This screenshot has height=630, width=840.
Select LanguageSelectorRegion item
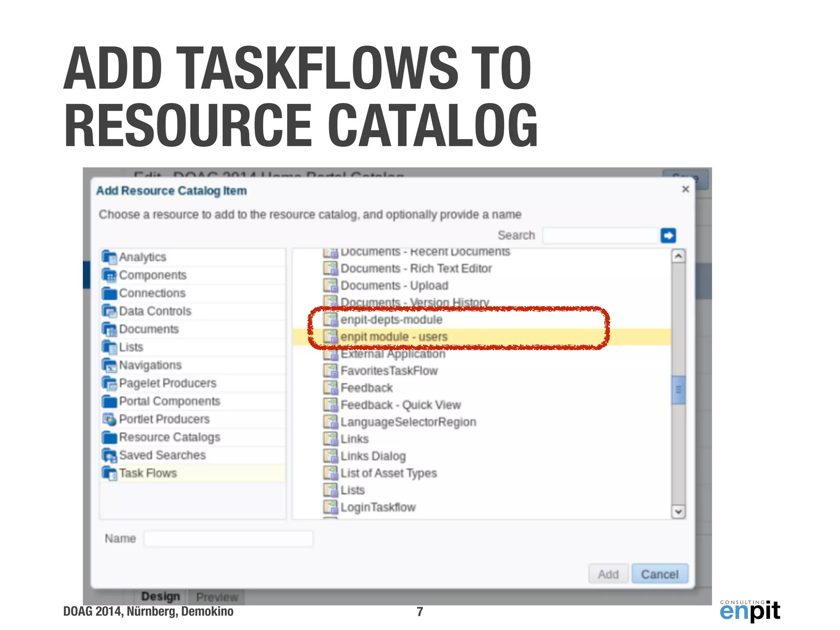click(408, 422)
